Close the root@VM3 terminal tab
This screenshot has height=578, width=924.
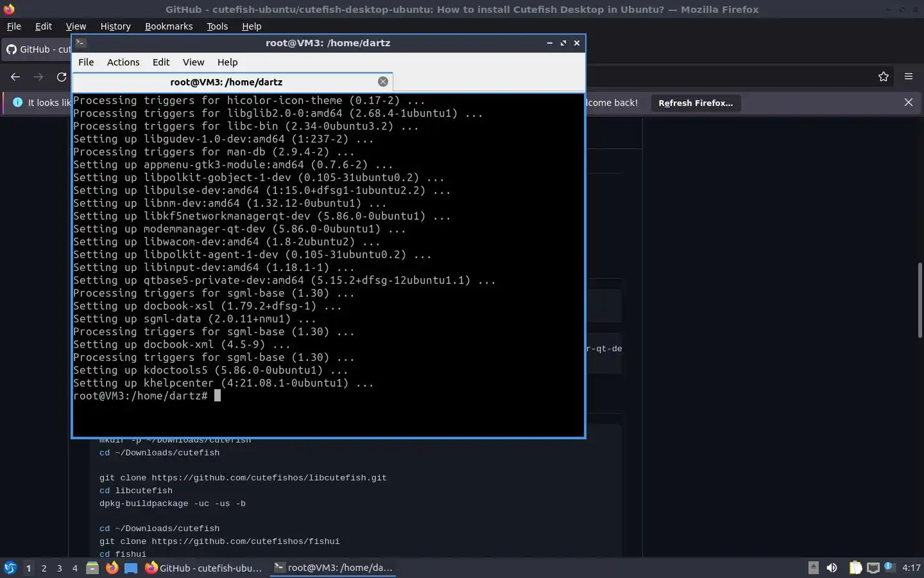(383, 82)
